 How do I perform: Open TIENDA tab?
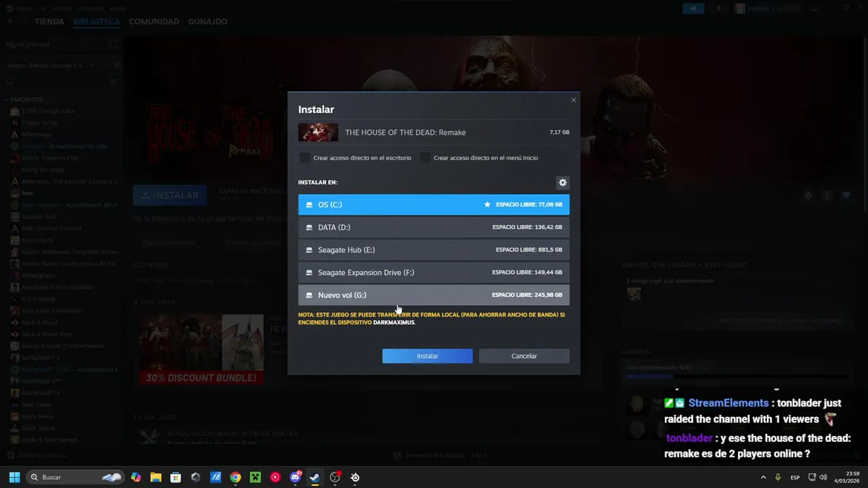(x=50, y=22)
